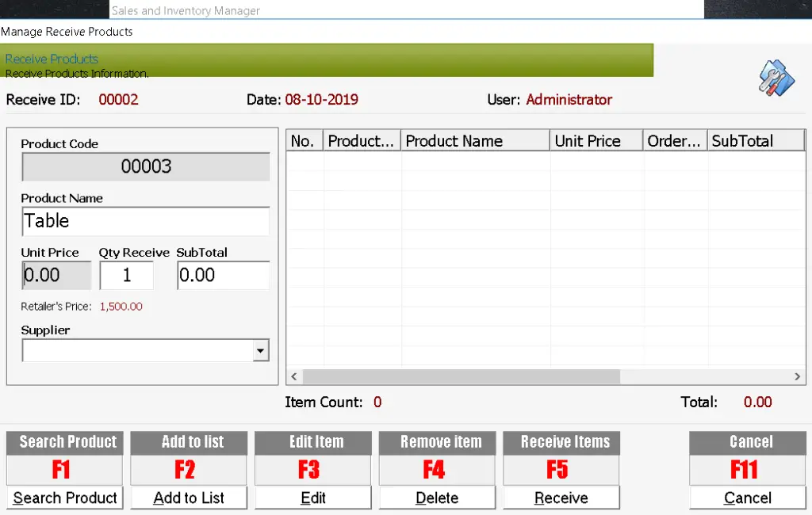
Task: Click the Cancel button
Action: pyautogui.click(x=747, y=498)
